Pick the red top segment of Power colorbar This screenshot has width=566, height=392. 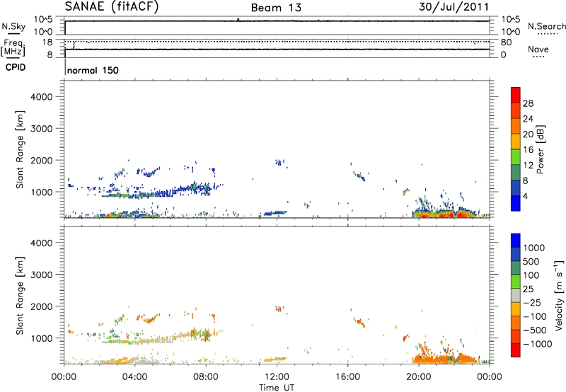pos(516,95)
